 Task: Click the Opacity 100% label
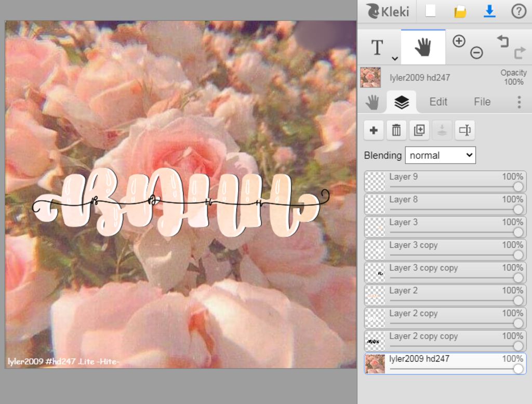(513, 77)
